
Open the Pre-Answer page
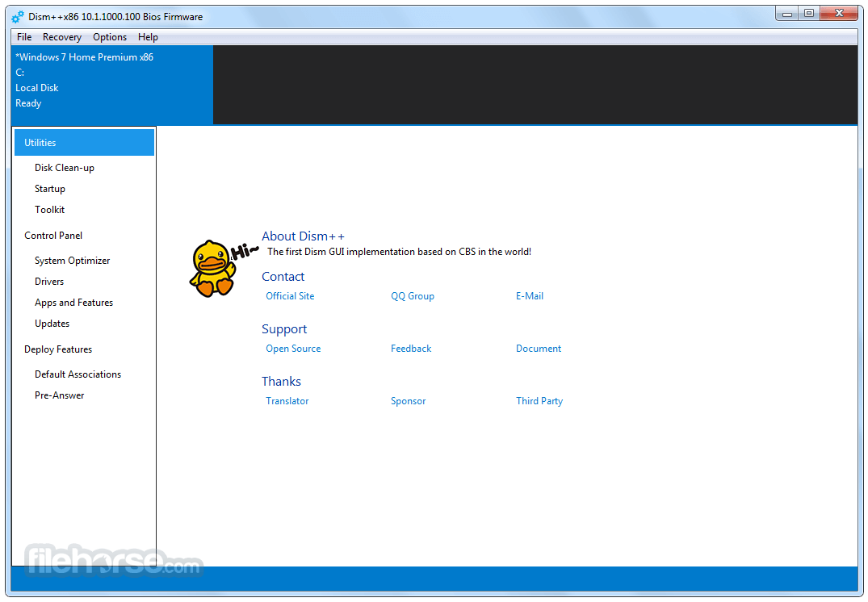coord(59,395)
